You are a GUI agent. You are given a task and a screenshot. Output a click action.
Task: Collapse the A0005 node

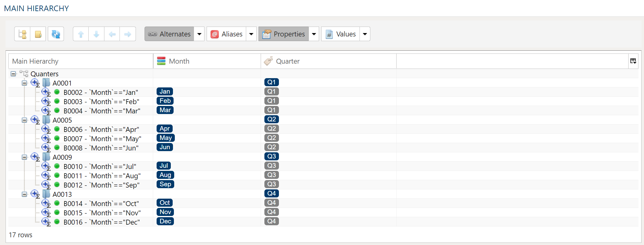pyautogui.click(x=24, y=120)
